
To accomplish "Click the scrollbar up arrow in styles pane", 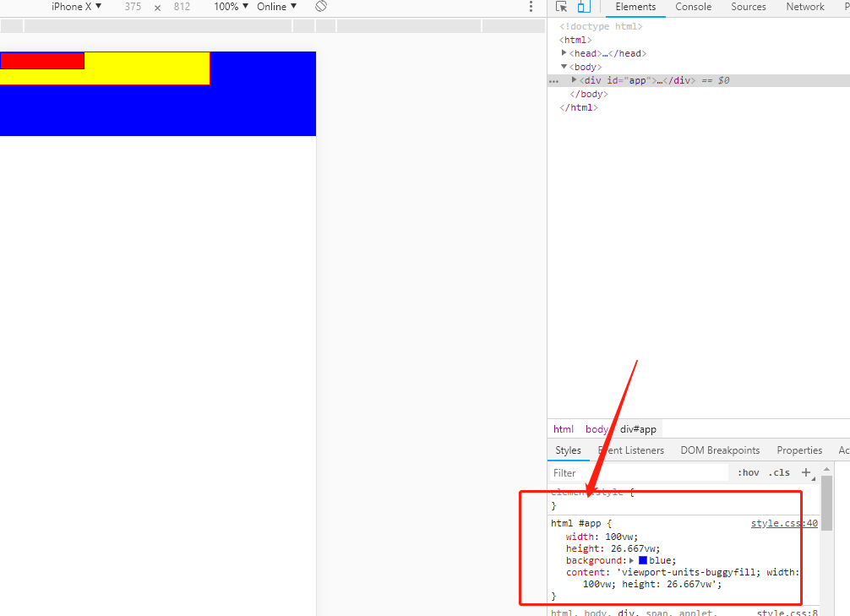I will [826, 469].
